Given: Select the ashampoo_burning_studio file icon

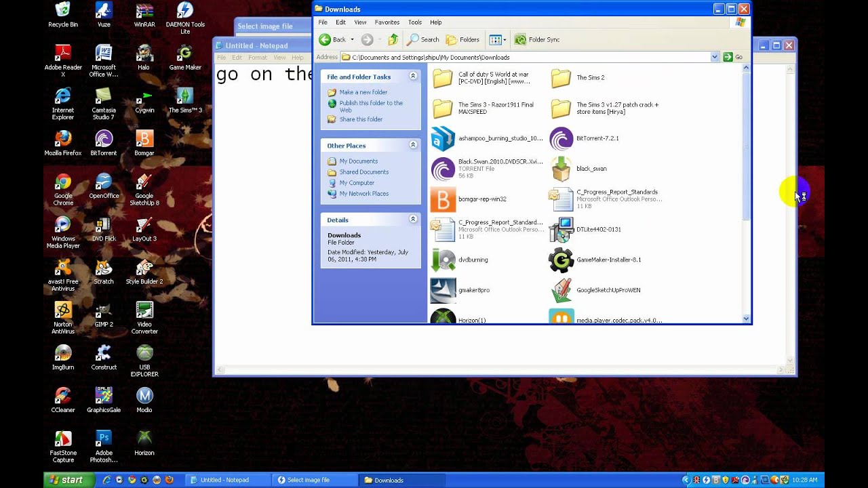Looking at the screenshot, I should pos(443,139).
